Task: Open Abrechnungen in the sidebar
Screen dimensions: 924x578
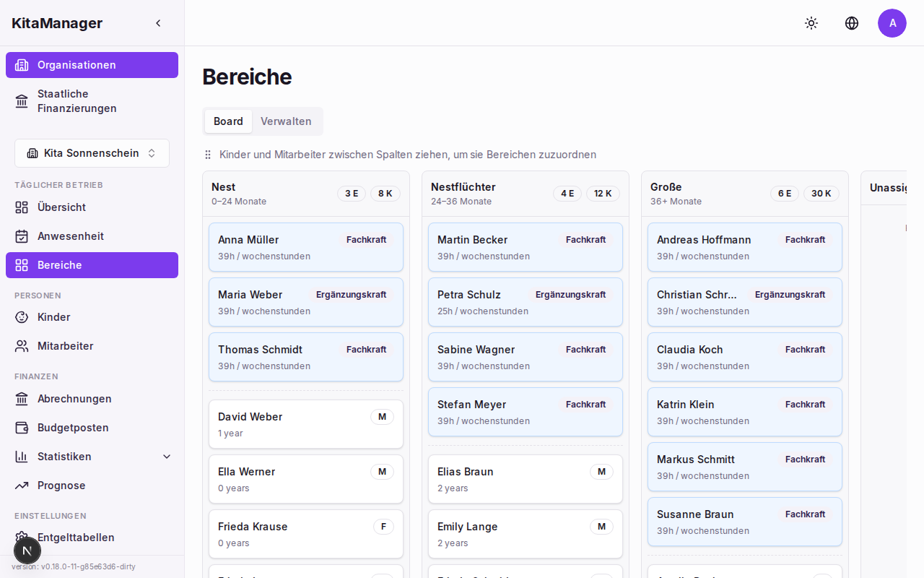Action: 74,399
